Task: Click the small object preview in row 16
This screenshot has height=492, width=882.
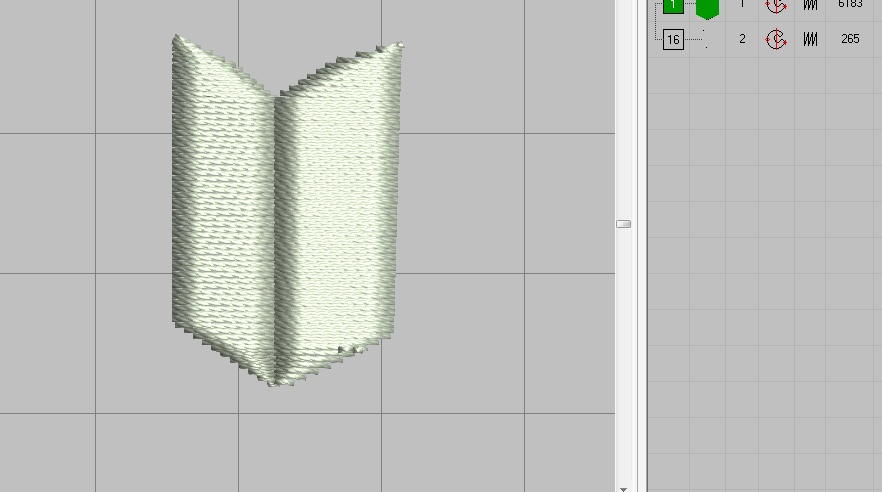Action: [x=705, y=39]
